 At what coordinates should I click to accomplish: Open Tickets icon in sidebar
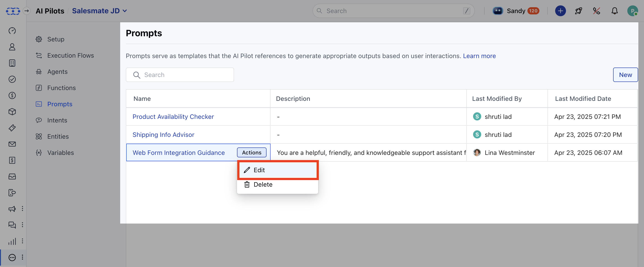[x=12, y=128]
